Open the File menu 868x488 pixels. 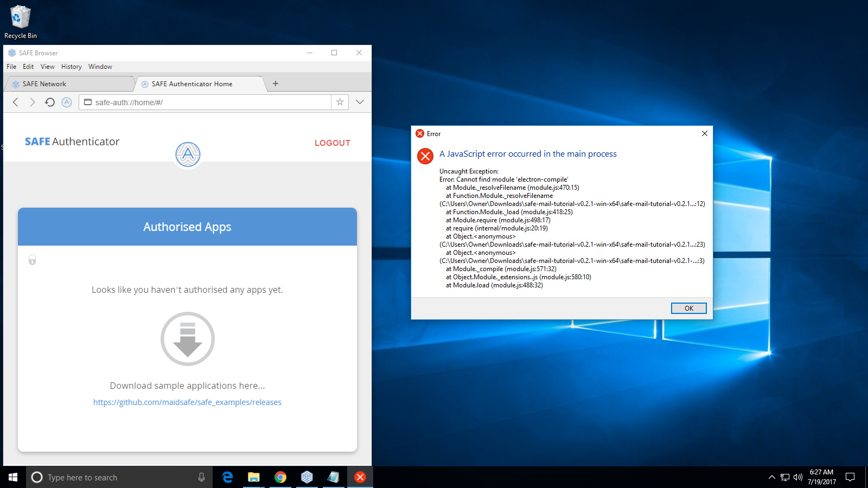click(11, 67)
